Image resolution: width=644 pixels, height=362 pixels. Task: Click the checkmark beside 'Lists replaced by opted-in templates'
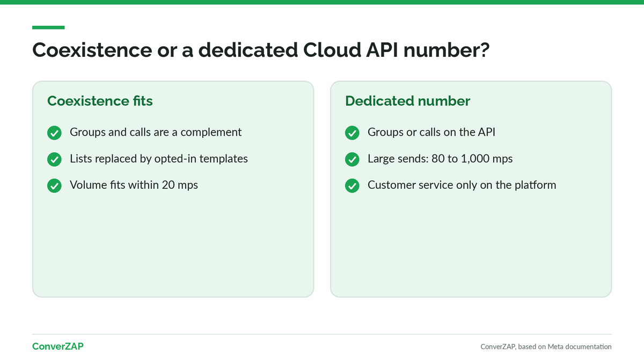tap(54, 159)
